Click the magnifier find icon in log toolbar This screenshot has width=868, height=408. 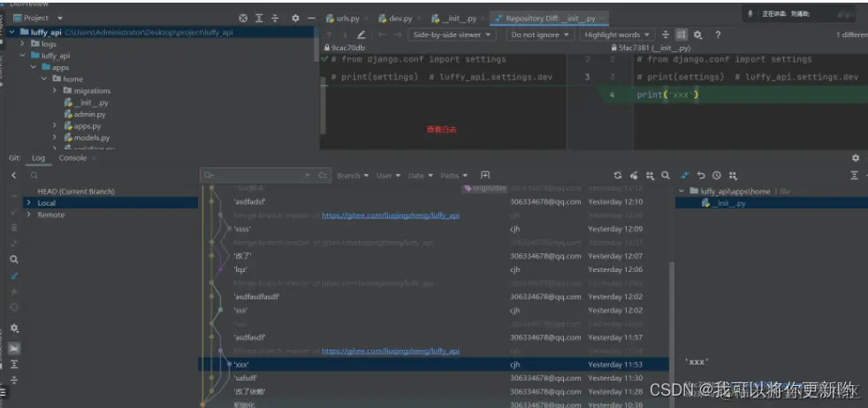point(666,175)
